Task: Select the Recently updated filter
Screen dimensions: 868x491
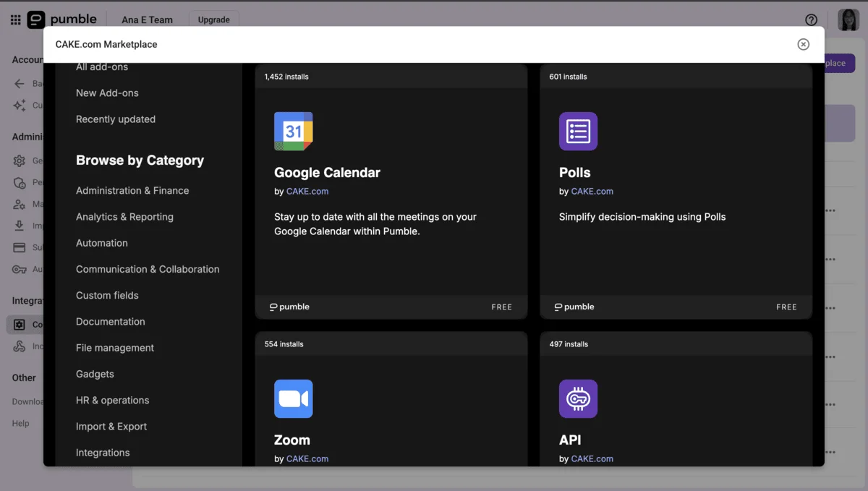Action: pyautogui.click(x=116, y=119)
